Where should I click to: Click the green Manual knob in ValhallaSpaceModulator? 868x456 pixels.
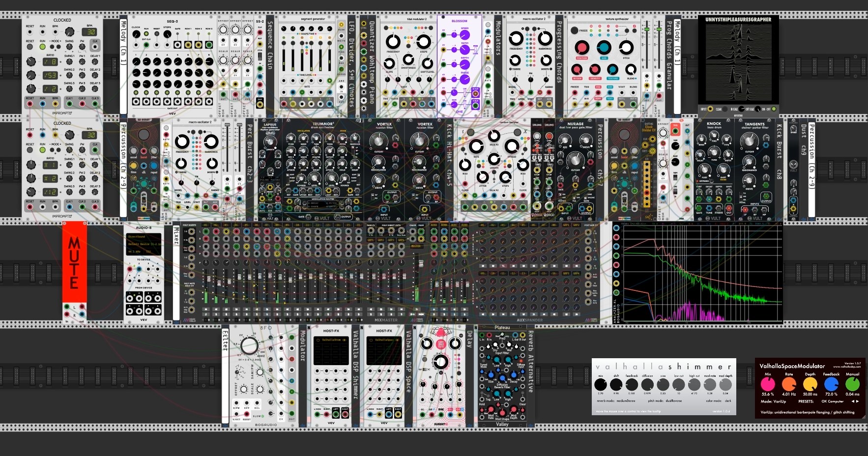(852, 384)
